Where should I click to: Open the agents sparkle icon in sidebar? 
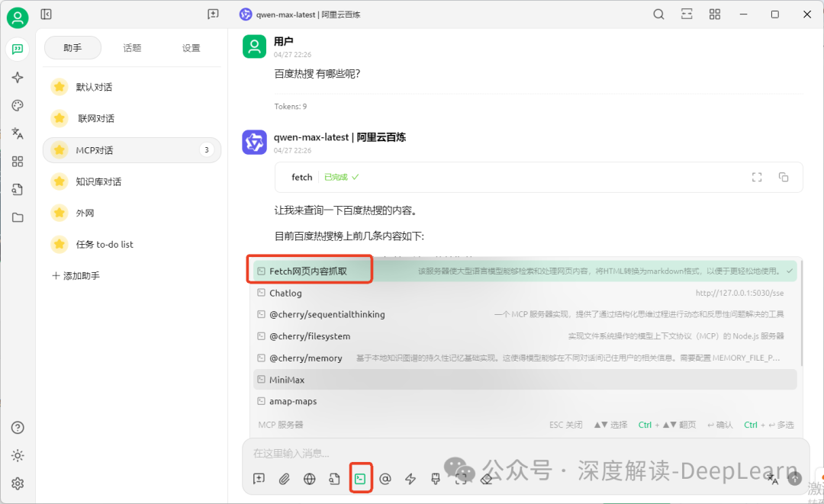pos(18,78)
